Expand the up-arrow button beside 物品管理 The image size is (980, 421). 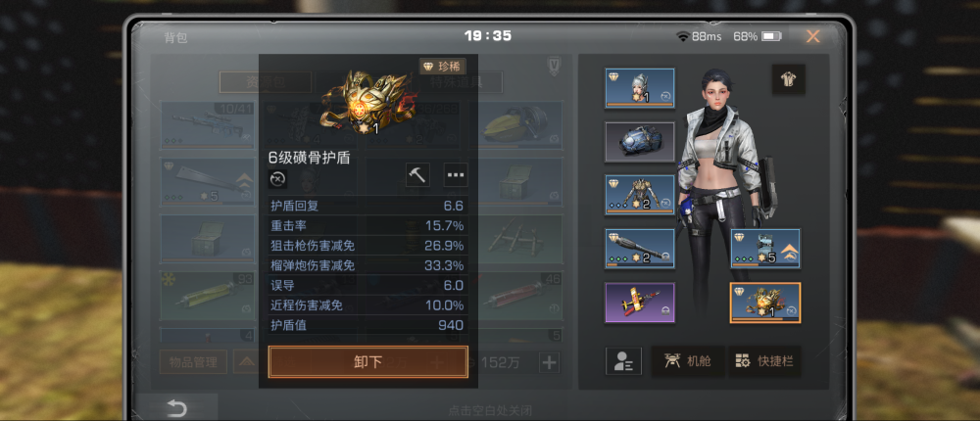(244, 361)
